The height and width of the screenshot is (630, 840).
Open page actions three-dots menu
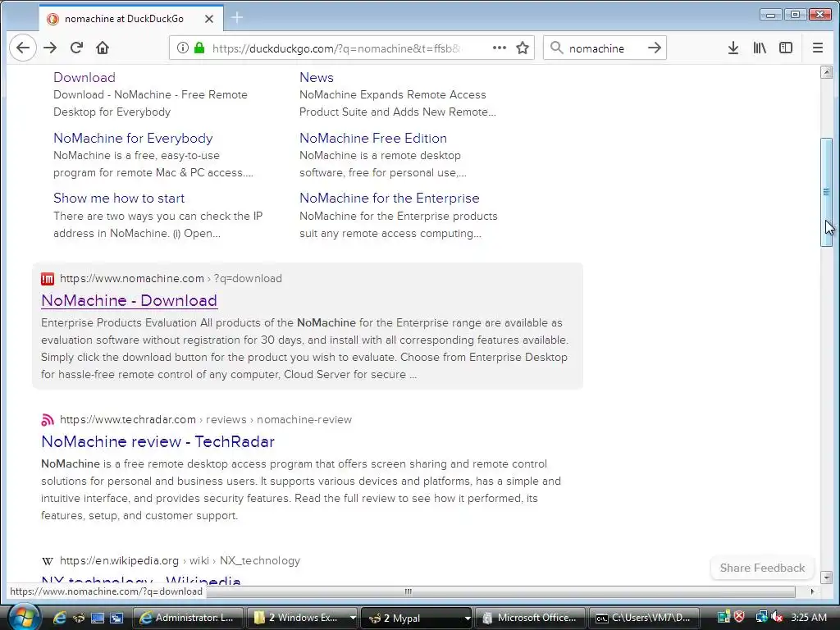click(x=500, y=48)
